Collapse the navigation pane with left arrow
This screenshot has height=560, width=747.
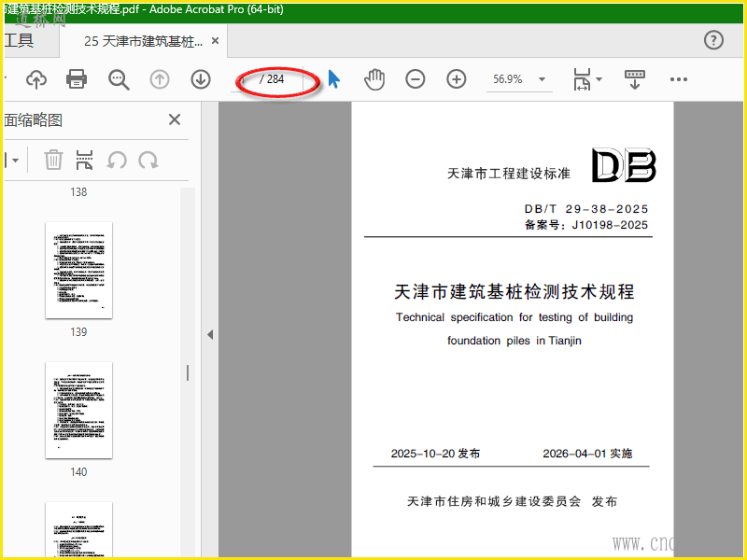click(210, 334)
